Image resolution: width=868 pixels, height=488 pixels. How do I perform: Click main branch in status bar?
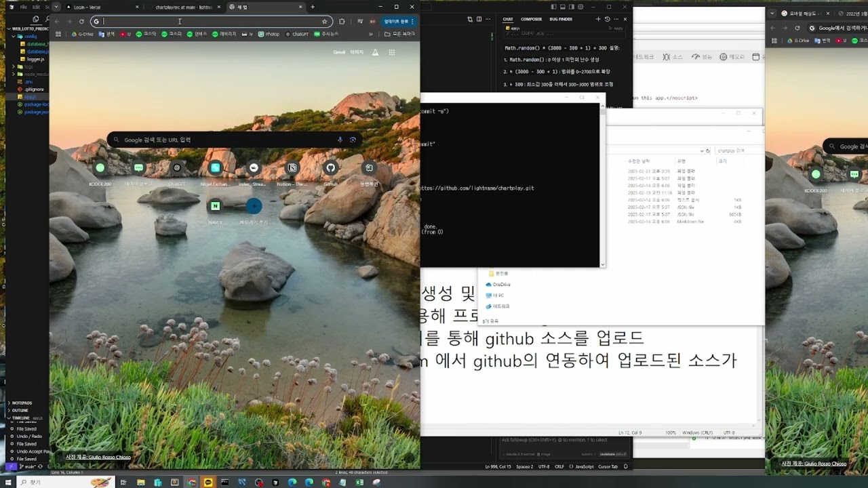pos(27,466)
